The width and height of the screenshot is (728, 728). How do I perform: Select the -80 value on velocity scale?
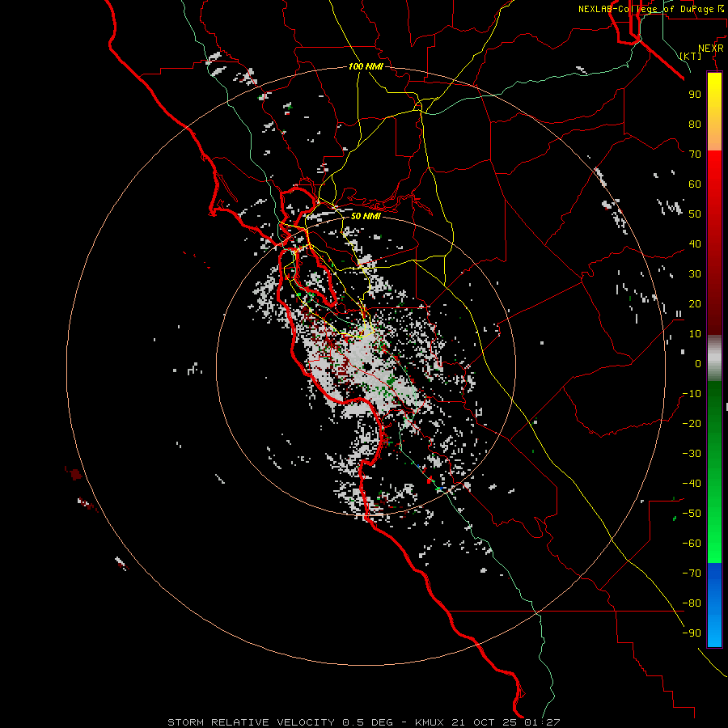click(x=692, y=603)
